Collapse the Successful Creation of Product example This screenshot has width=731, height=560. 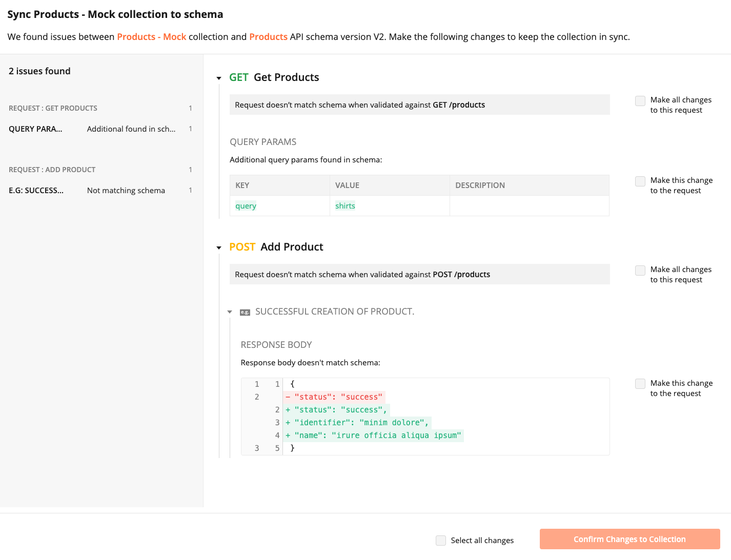click(x=230, y=312)
